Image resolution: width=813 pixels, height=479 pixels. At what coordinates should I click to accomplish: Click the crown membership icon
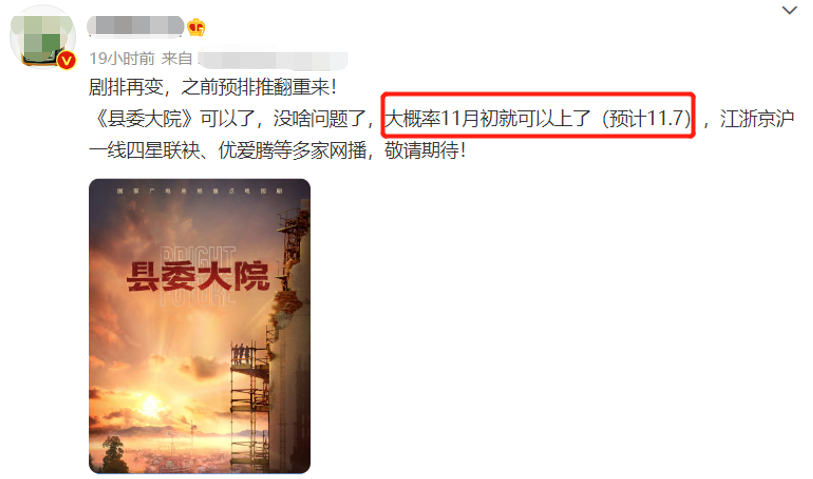click(196, 27)
